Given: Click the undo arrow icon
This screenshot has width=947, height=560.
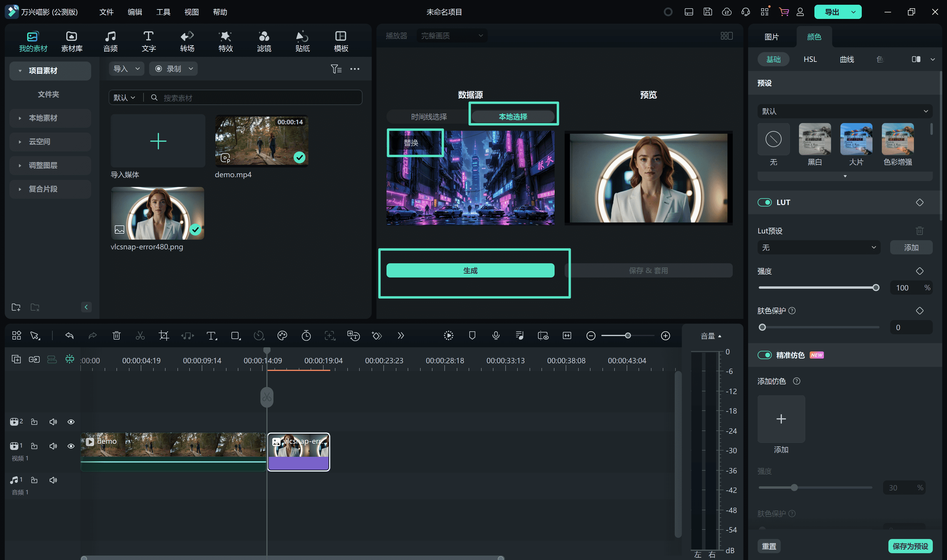Looking at the screenshot, I should [70, 335].
